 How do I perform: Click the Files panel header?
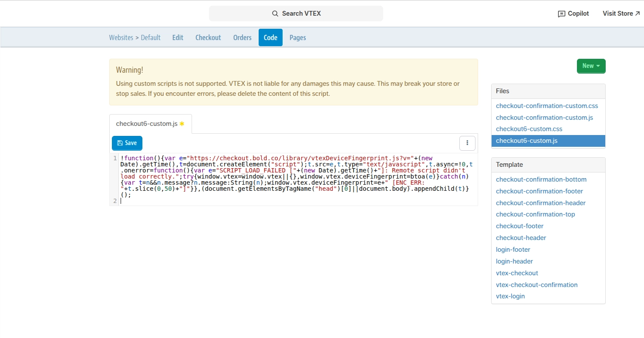pos(548,91)
